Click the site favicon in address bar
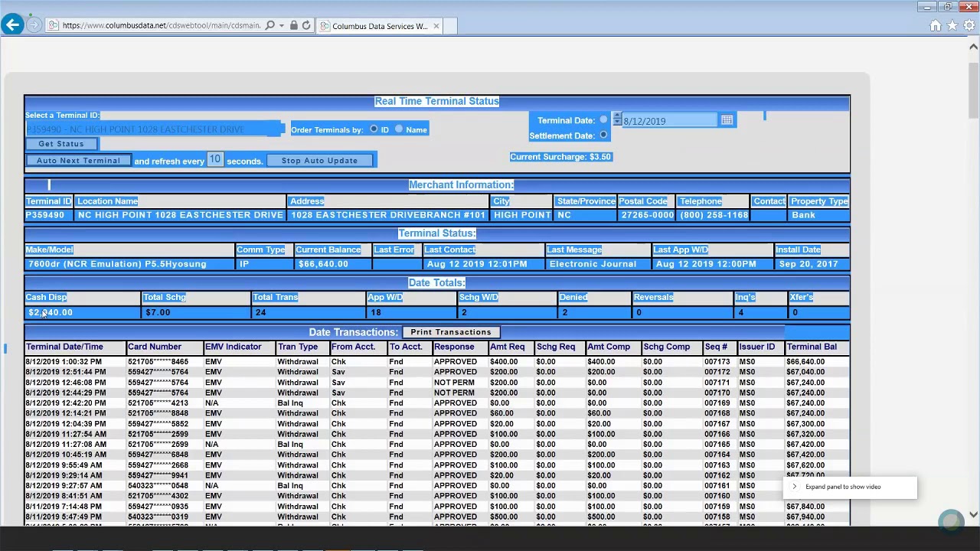The width and height of the screenshot is (980, 551). click(53, 25)
